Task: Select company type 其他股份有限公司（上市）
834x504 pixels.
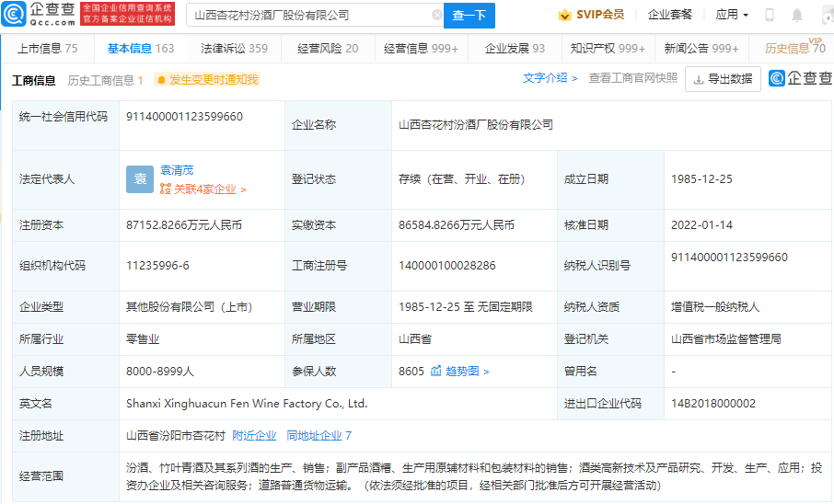Action: click(x=189, y=307)
